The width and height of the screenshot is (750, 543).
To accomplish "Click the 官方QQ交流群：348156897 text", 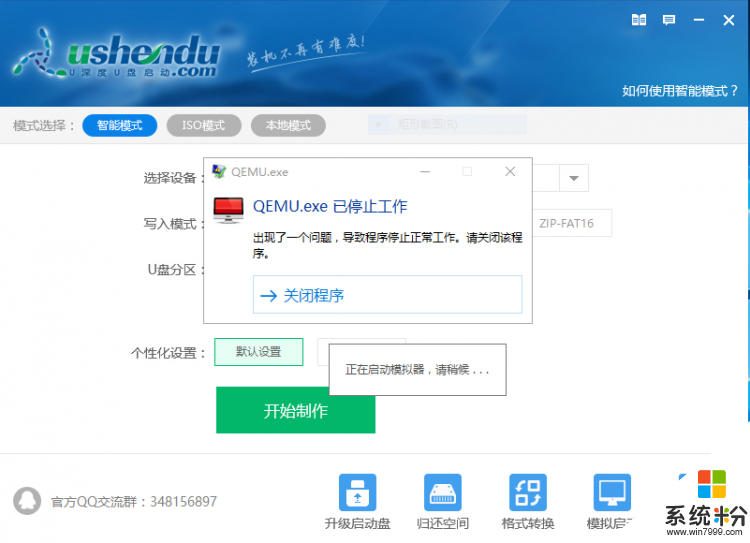I will pyautogui.click(x=134, y=501).
